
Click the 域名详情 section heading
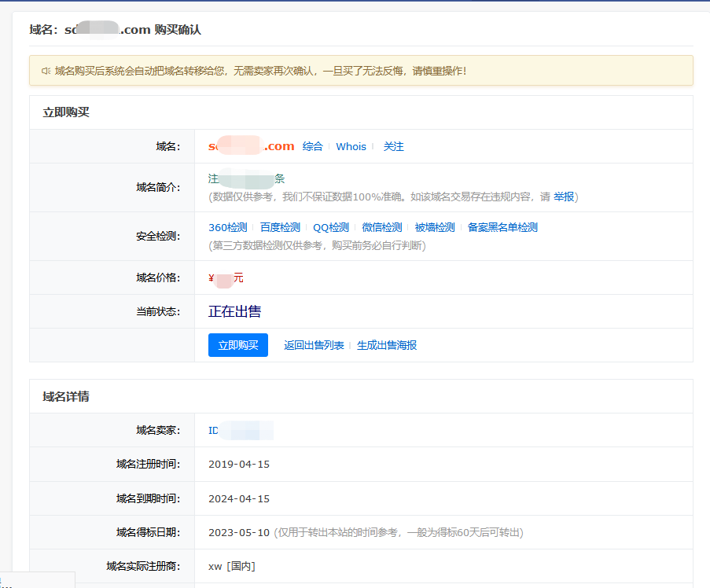(x=66, y=396)
